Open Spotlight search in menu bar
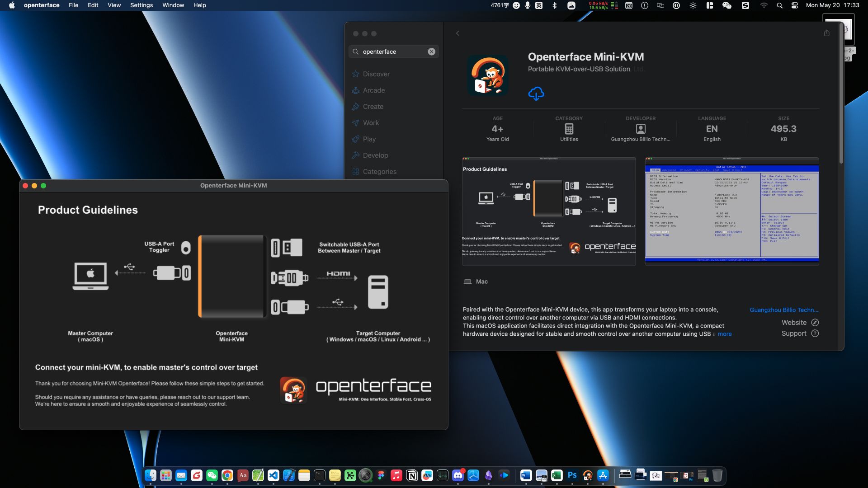This screenshot has height=488, width=868. pyautogui.click(x=779, y=5)
